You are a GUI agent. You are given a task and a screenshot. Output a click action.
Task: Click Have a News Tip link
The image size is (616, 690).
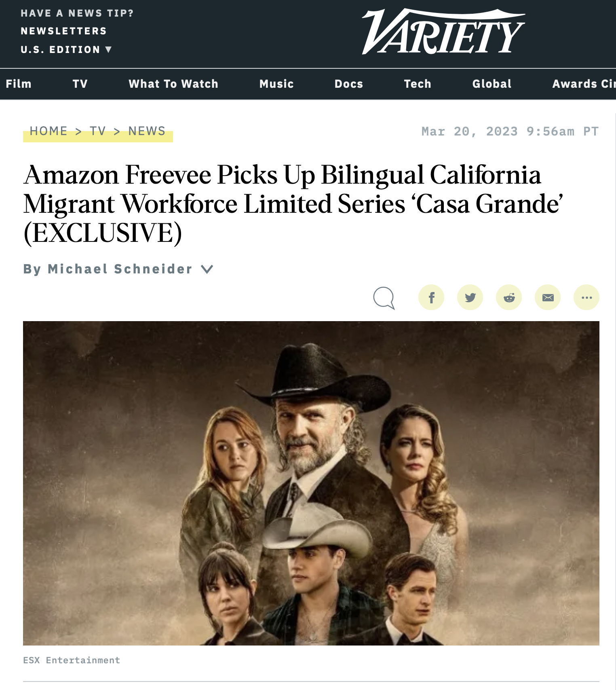click(x=77, y=13)
